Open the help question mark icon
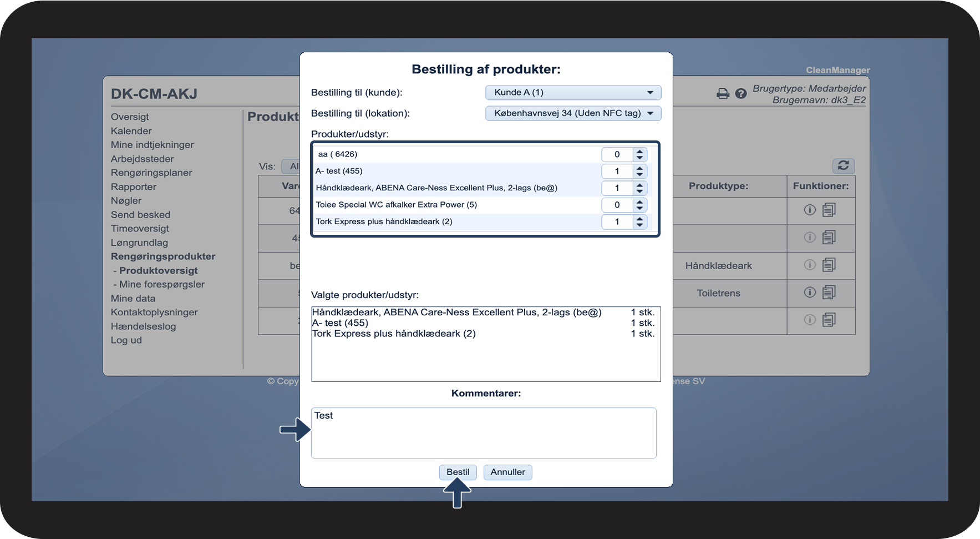The image size is (980, 539). coord(741,93)
